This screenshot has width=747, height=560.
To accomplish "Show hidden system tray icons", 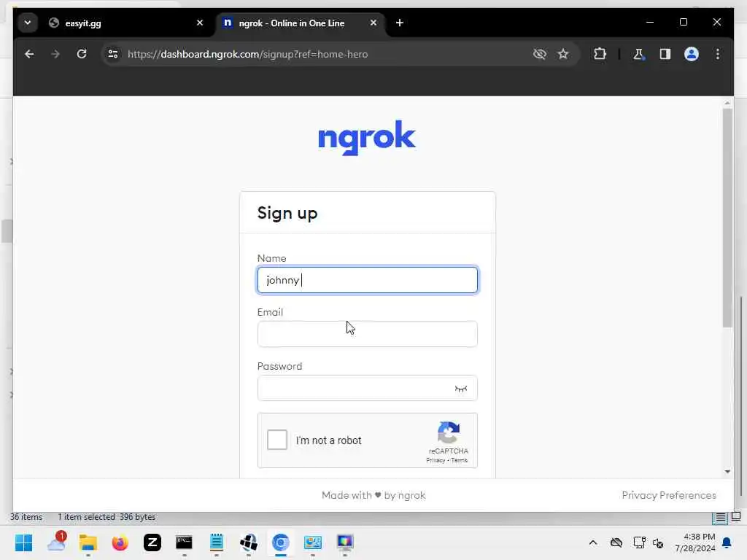I will (593, 542).
